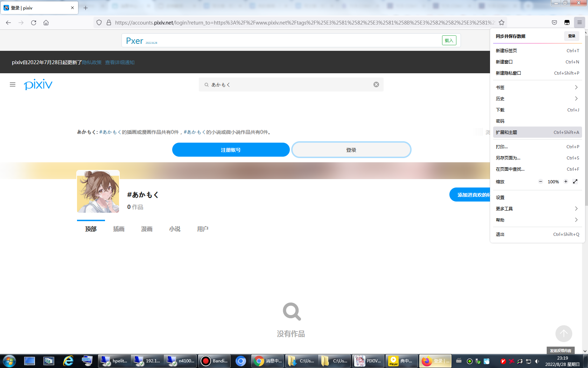Click the pixiv logo
588x368 pixels.
click(x=38, y=84)
